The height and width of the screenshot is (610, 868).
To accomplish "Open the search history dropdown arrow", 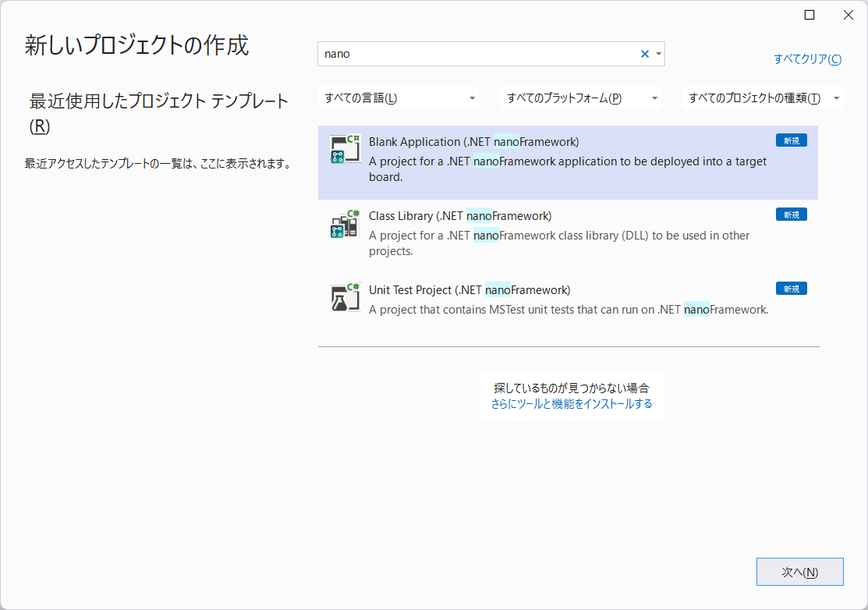I will tap(658, 54).
